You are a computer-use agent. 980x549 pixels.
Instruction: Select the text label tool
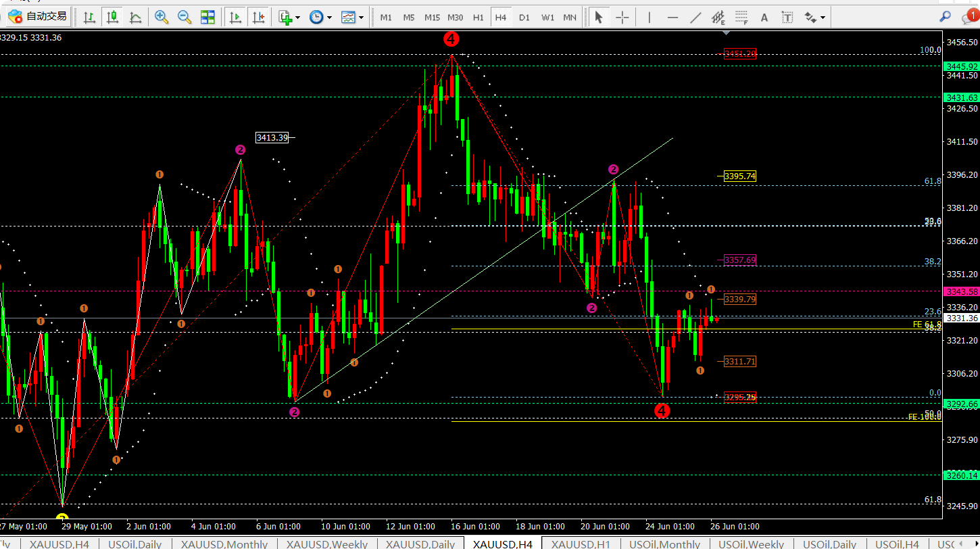(x=787, y=18)
